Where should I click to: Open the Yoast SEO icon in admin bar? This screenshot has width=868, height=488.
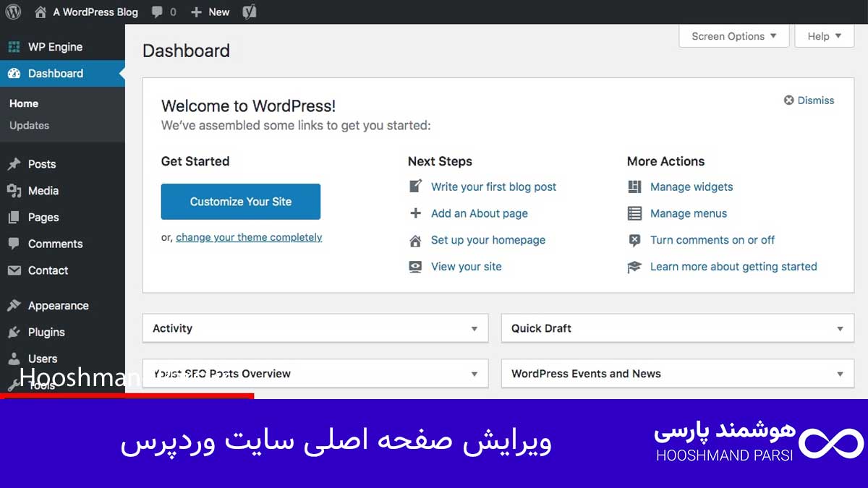pos(249,12)
